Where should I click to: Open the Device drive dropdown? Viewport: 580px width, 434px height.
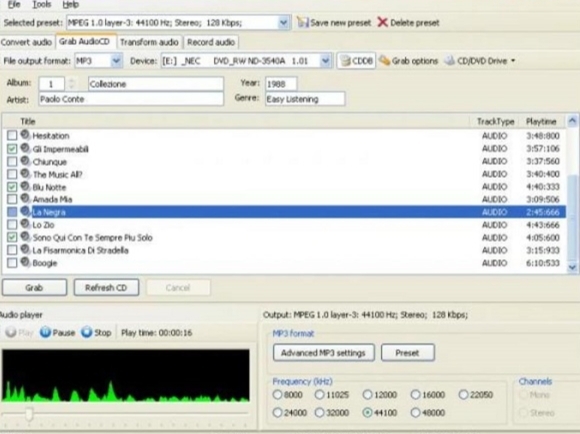(x=325, y=61)
